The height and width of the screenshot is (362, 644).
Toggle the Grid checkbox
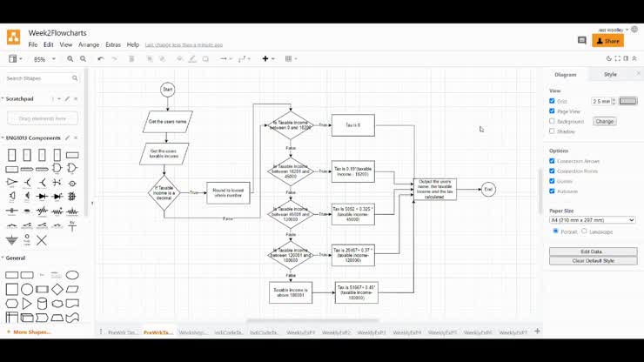552,101
